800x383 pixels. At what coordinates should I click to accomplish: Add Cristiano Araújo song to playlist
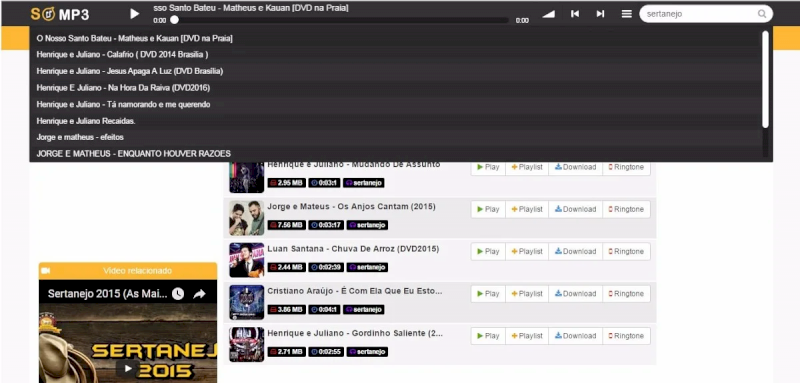point(527,294)
